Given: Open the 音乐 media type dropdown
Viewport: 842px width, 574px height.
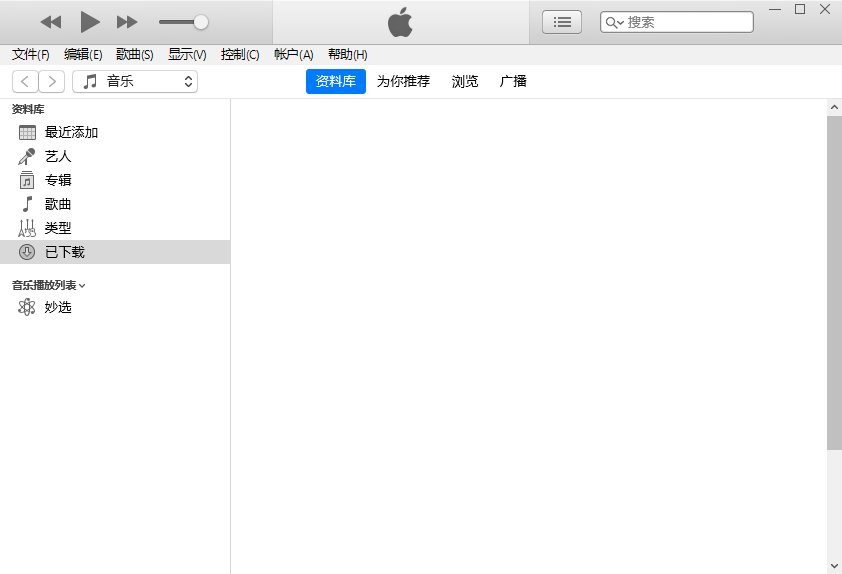Looking at the screenshot, I should tap(135, 82).
